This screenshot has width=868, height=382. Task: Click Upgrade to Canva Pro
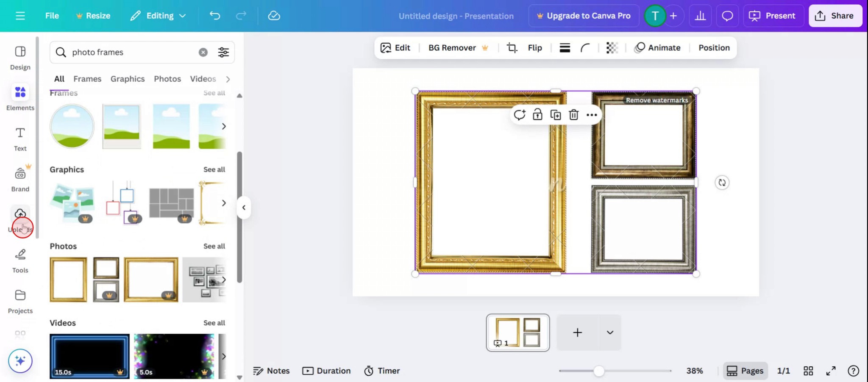[584, 16]
